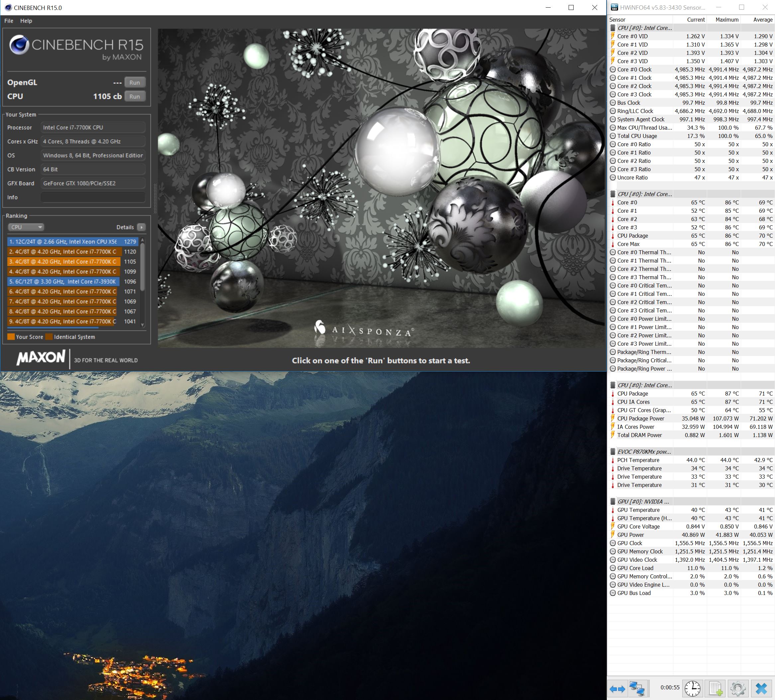Click the ranking list vertical scrollbar thumb
The width and height of the screenshot is (775, 700).
tap(143, 267)
